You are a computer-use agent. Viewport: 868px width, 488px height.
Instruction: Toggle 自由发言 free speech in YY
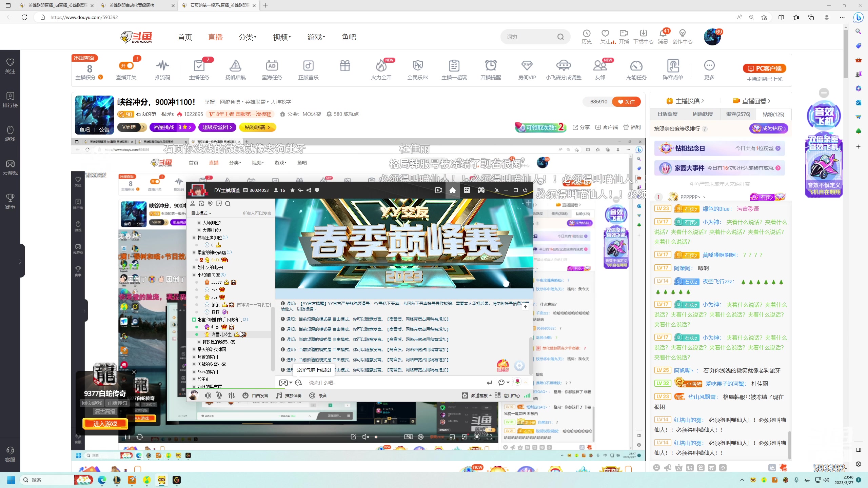click(x=255, y=395)
